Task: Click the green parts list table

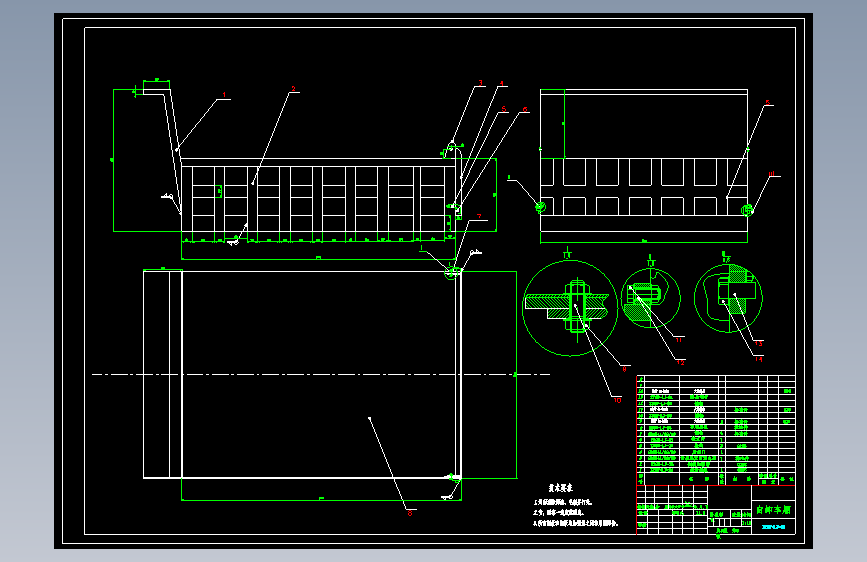Action: coord(716,430)
